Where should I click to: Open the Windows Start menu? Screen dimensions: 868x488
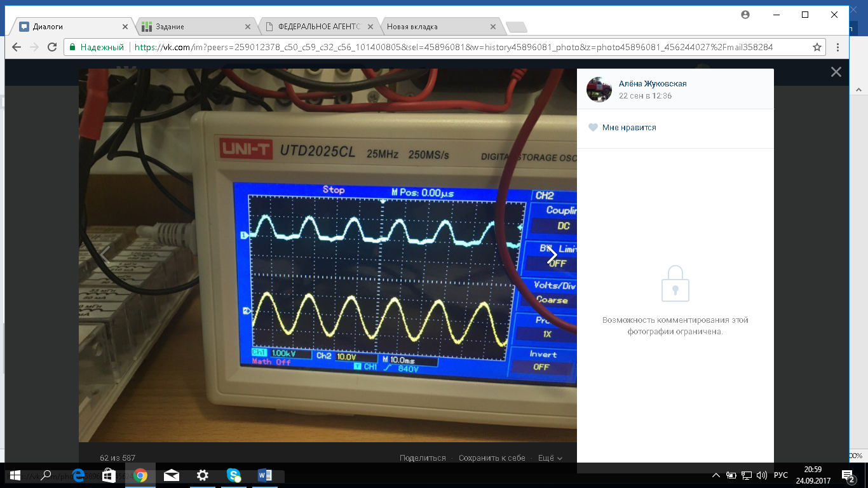tap(15, 475)
